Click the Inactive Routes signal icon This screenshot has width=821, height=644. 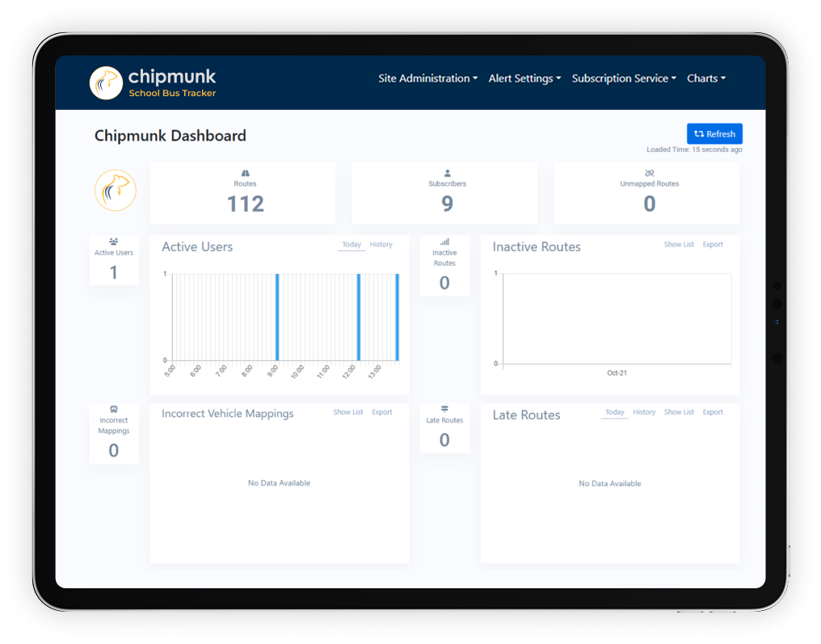pos(444,242)
